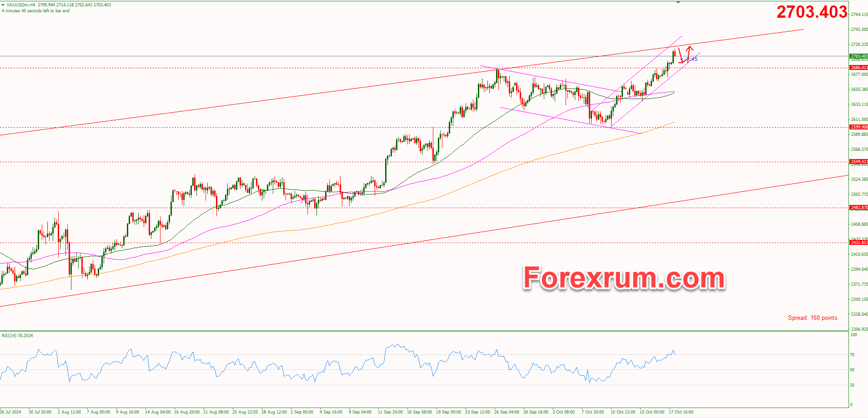The width and height of the screenshot is (868, 418).
Task: Click the 2306.925 price scale value
Action: pos(859,329)
